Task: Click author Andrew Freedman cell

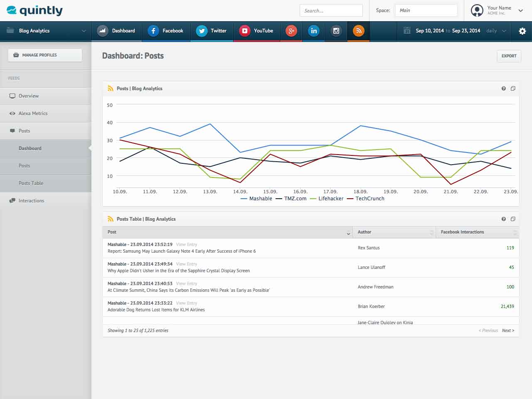Action: 376,287
